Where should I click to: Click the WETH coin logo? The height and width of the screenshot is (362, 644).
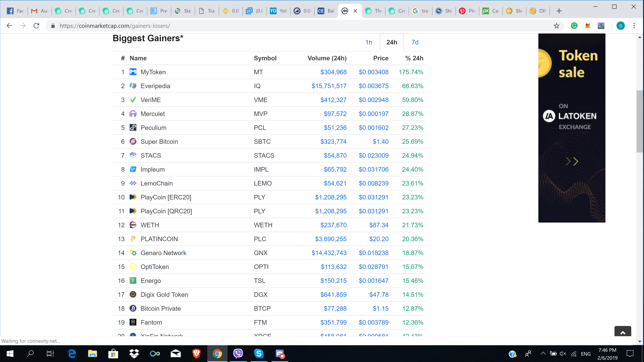click(133, 225)
